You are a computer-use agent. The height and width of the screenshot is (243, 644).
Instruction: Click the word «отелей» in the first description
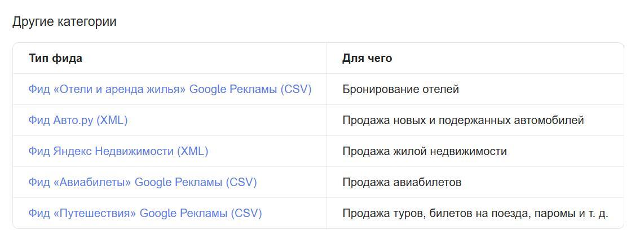(440, 89)
